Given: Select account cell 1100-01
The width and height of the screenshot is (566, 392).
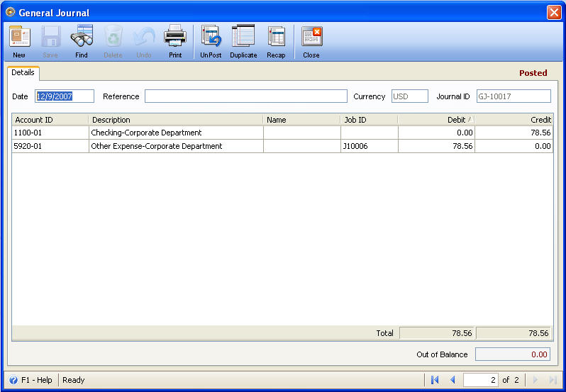Looking at the screenshot, I should (50, 133).
